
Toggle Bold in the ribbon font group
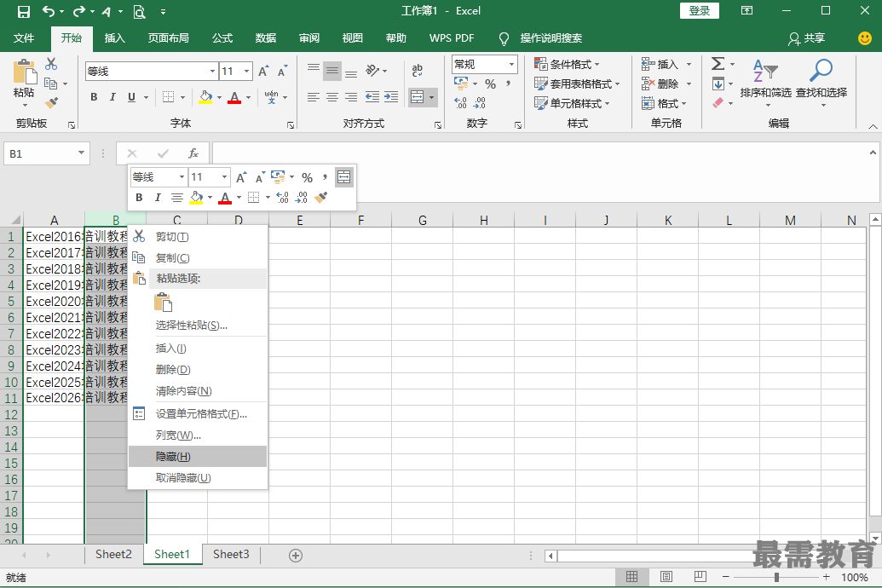tap(94, 97)
